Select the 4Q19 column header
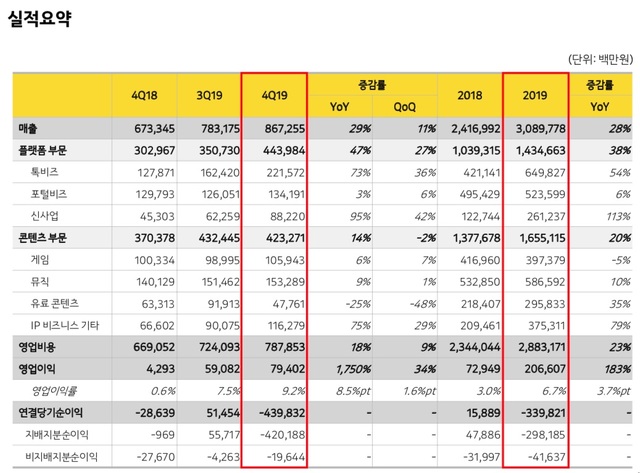Viewport: 640px width, 473px height. click(272, 96)
